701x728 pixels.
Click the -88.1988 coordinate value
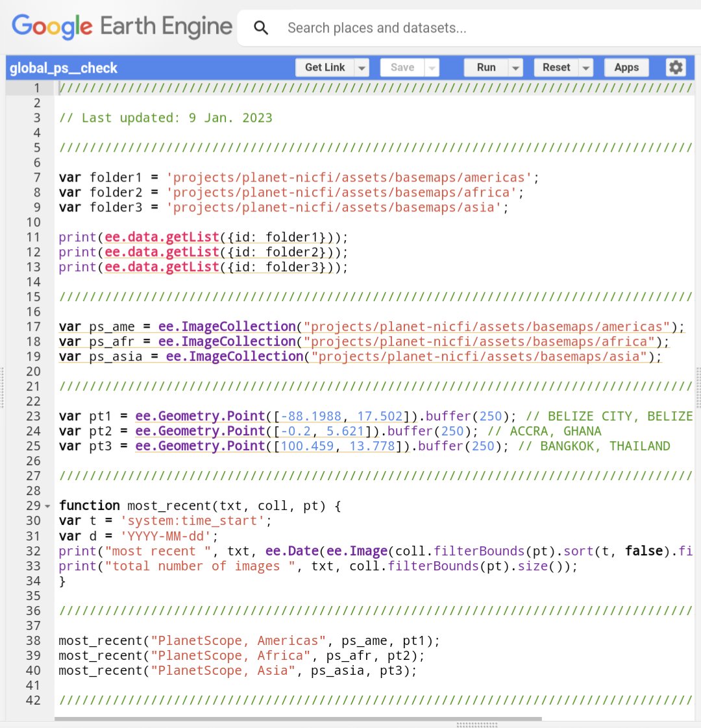[311, 416]
